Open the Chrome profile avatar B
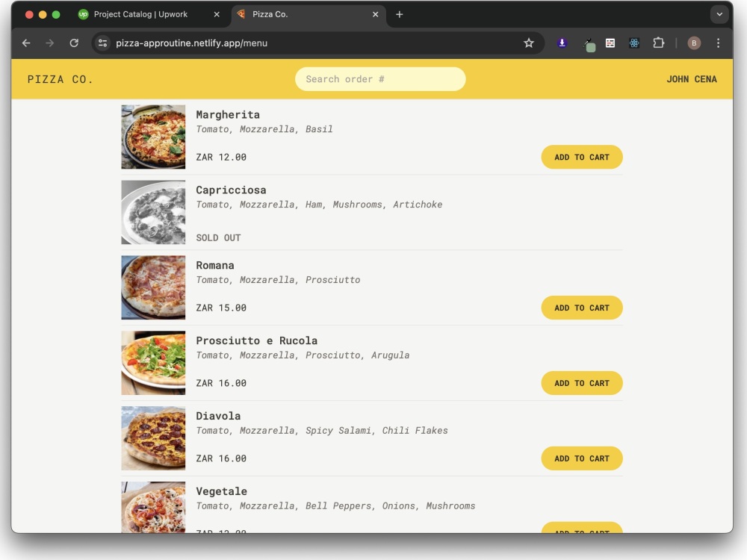This screenshot has height=560, width=747. point(694,43)
